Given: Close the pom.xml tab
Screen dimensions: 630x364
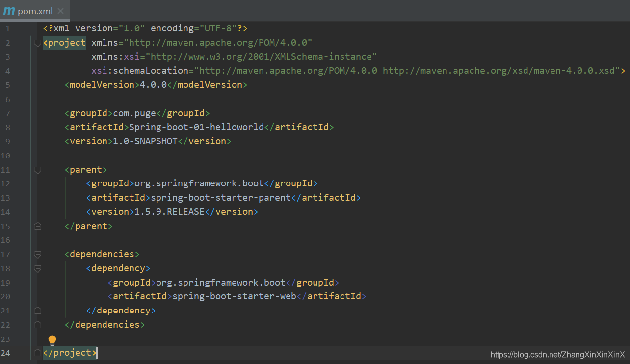Looking at the screenshot, I should tap(60, 11).
